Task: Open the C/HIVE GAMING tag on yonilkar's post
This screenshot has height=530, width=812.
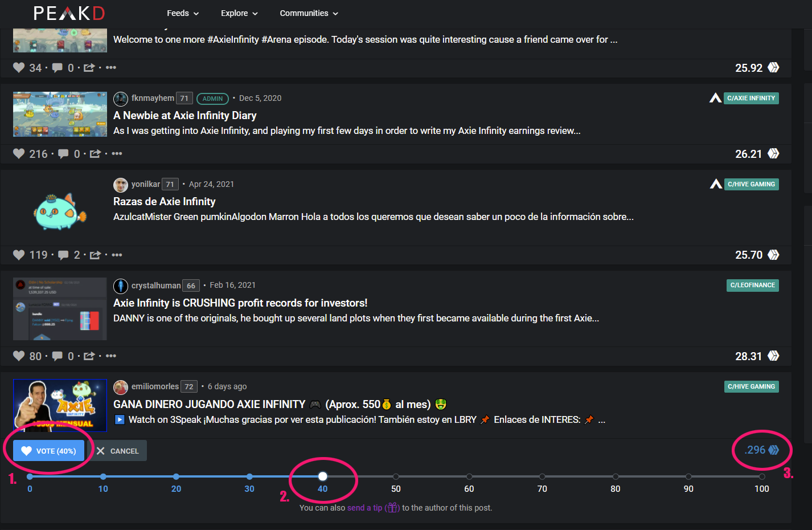Action: (x=752, y=184)
